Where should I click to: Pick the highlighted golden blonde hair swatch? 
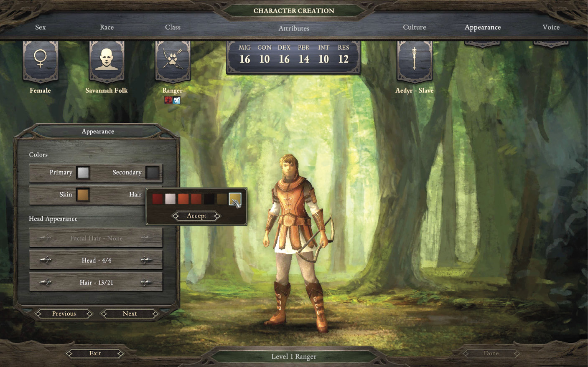235,199
